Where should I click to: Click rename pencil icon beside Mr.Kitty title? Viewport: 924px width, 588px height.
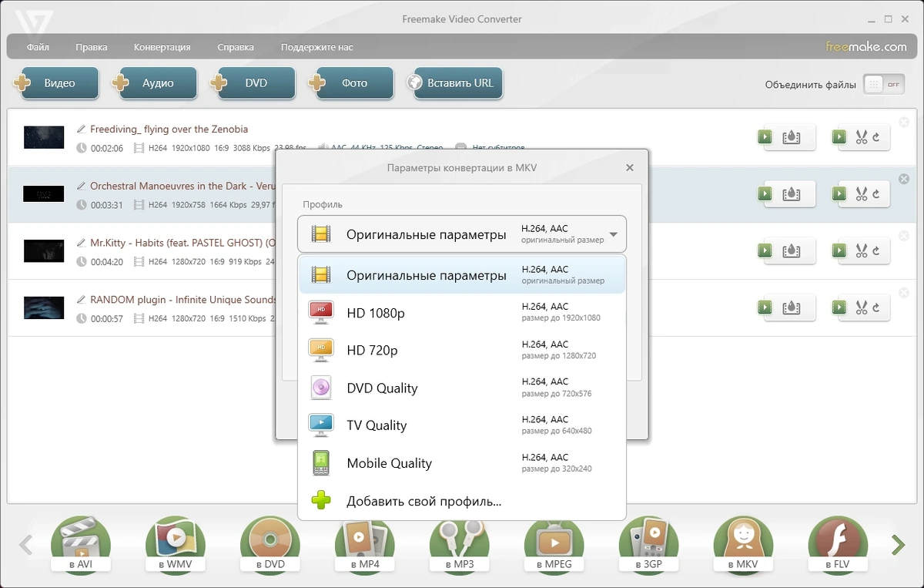pyautogui.click(x=82, y=242)
